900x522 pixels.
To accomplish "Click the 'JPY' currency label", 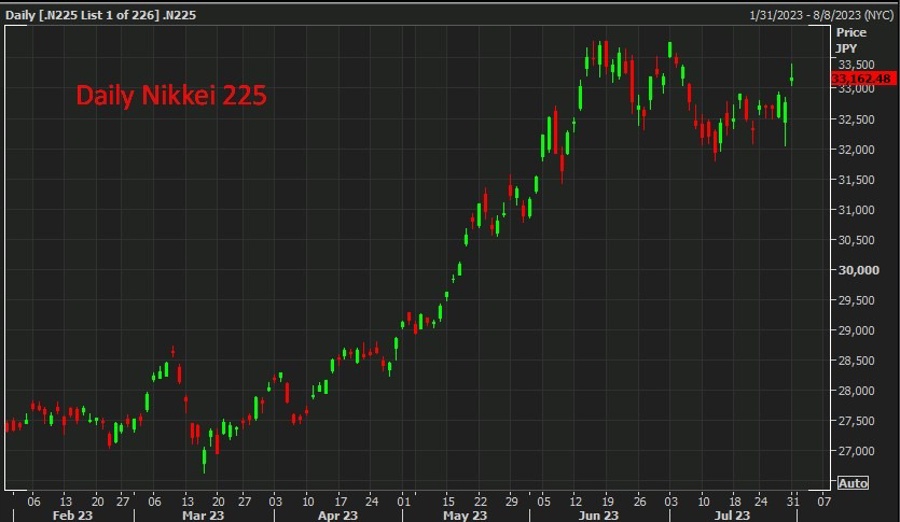I will pyautogui.click(x=847, y=48).
